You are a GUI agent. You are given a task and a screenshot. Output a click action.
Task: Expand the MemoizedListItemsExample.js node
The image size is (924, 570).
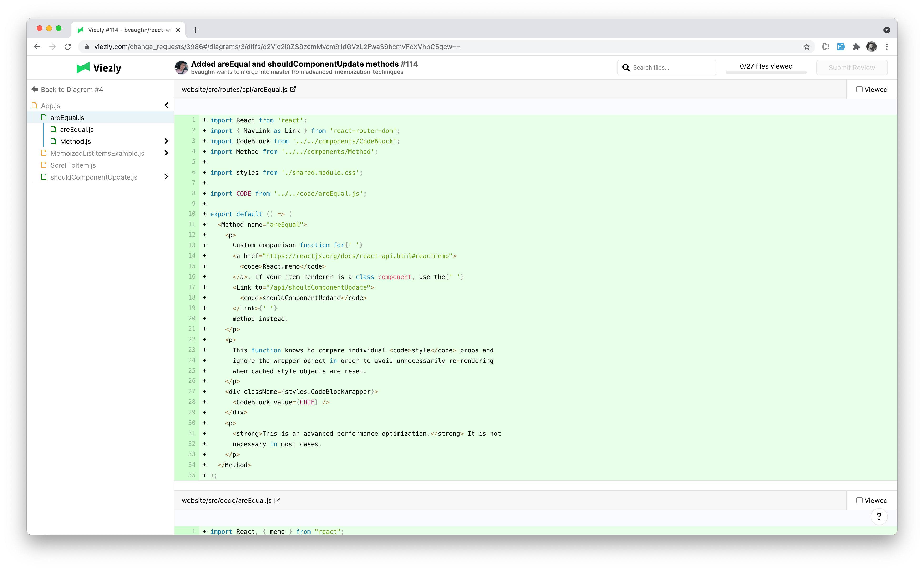click(166, 153)
